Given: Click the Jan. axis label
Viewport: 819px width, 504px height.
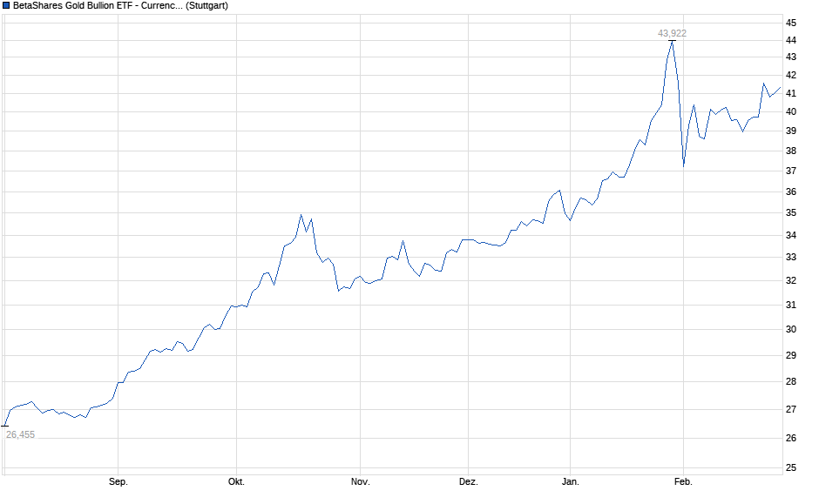Looking at the screenshot, I should click(571, 480).
